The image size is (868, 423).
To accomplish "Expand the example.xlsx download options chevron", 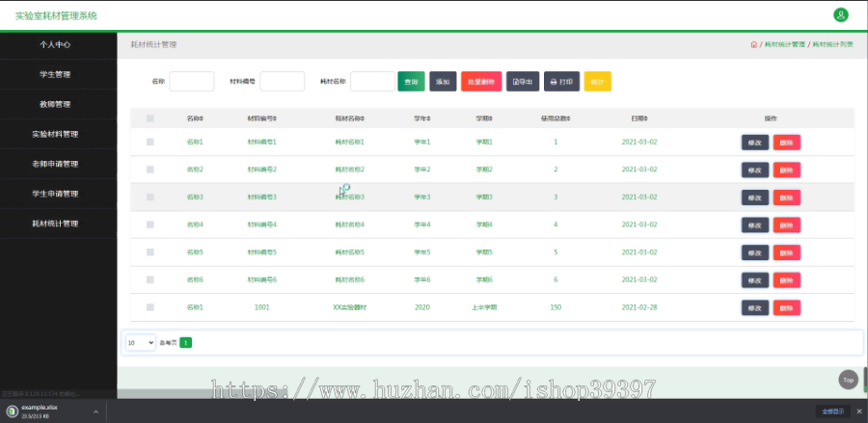I will pyautogui.click(x=95, y=411).
